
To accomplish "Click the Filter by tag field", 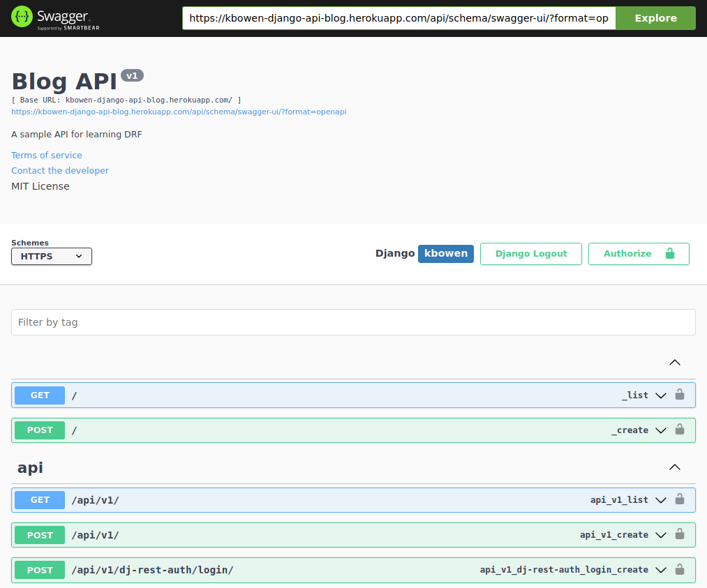I will (353, 322).
